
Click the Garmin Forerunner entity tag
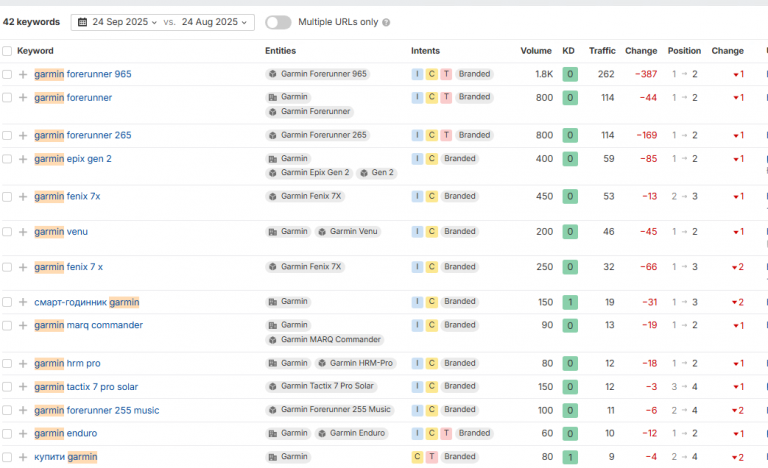click(x=310, y=112)
